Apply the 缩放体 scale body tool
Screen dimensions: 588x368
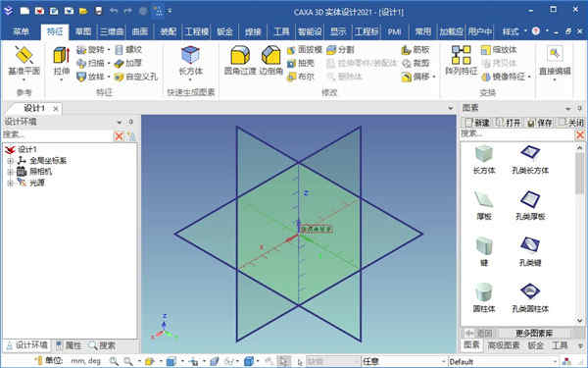pos(499,50)
